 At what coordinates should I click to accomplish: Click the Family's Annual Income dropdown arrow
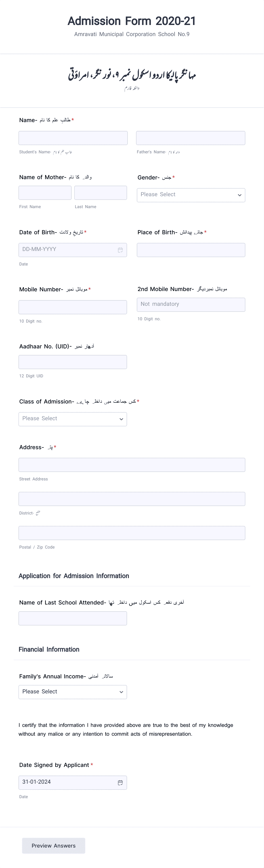[121, 692]
